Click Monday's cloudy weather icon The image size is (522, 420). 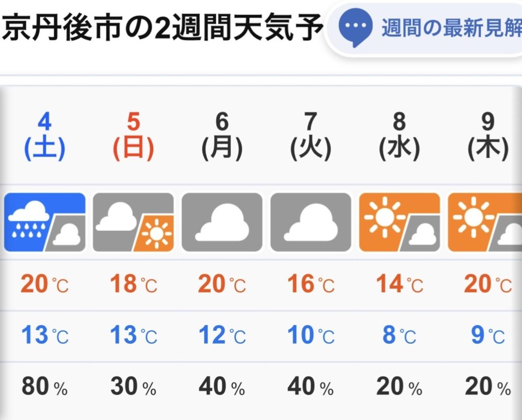(x=222, y=222)
